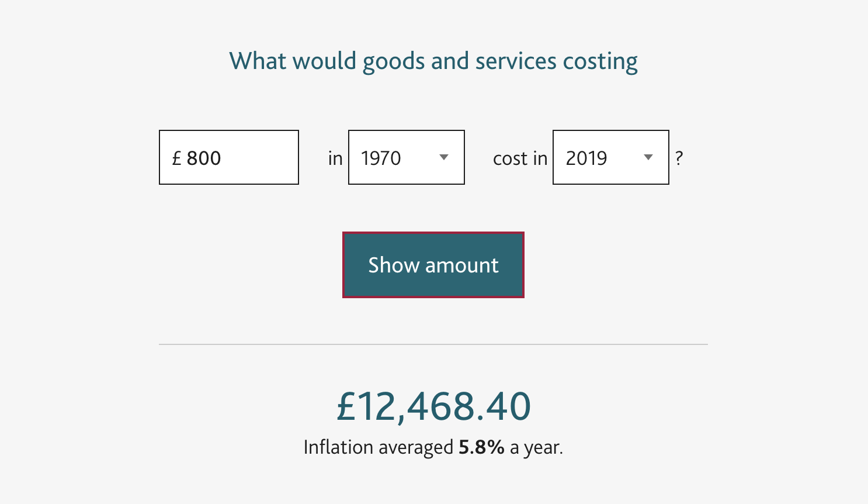
Task: Click the horizontal divider line above the result
Action: pyautogui.click(x=433, y=344)
